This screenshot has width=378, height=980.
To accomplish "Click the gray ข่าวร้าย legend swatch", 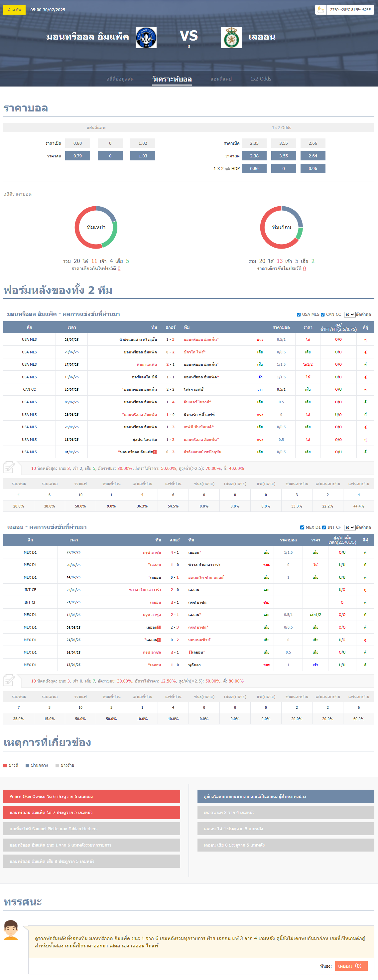I will coord(58,765).
